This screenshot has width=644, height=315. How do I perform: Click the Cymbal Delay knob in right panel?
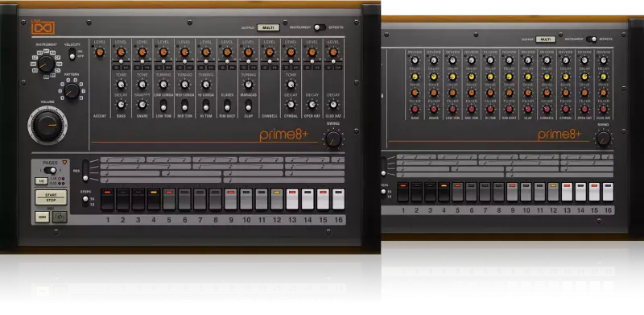coord(566,77)
